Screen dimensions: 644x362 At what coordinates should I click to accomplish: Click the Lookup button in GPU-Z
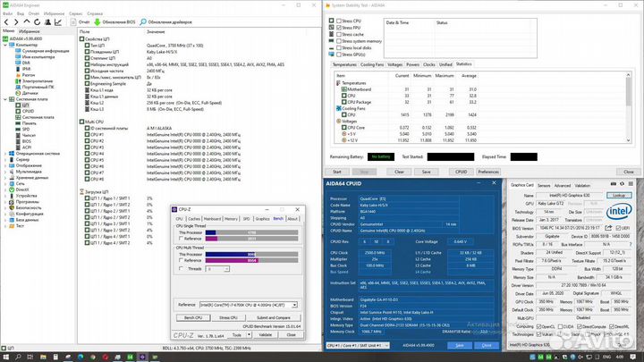pyautogui.click(x=618, y=194)
